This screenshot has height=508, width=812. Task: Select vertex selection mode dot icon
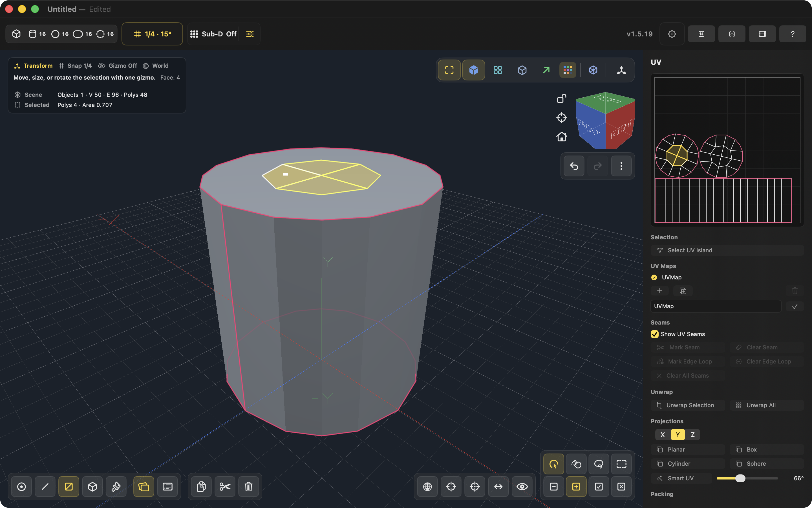coord(21,487)
